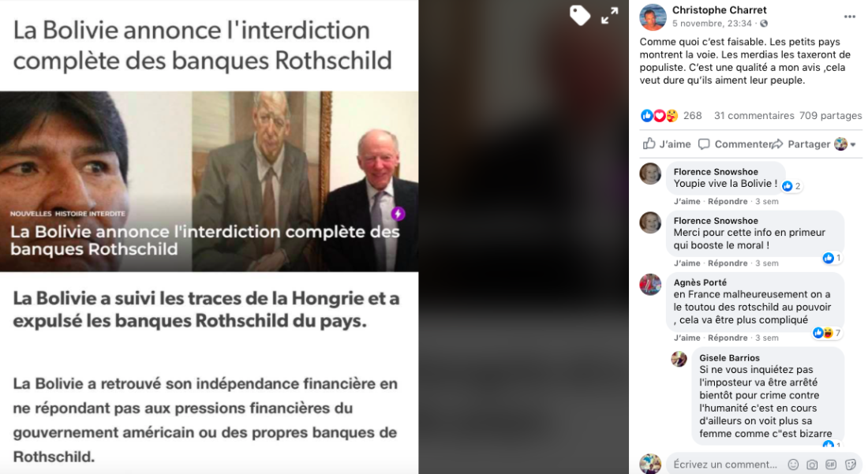This screenshot has height=474, width=868.
Task: Open the post options three-dots menu
Action: (x=850, y=17)
